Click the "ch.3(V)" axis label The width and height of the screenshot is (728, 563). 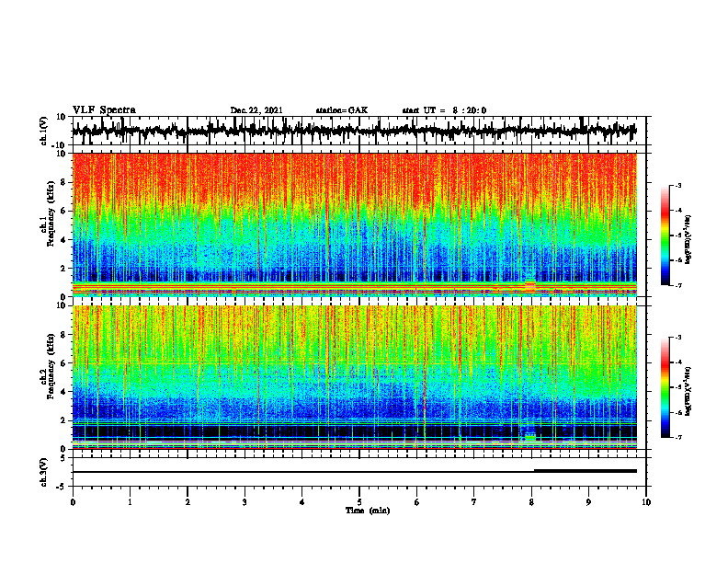[44, 472]
